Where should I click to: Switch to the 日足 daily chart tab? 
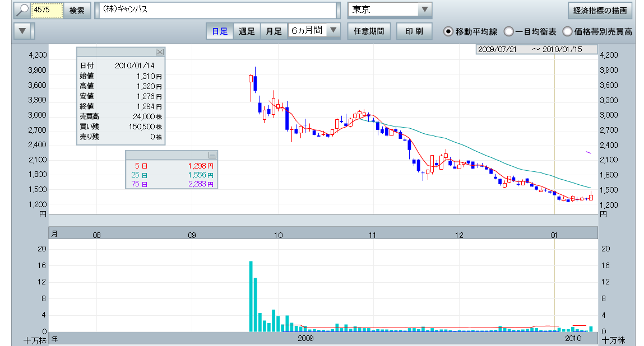220,31
